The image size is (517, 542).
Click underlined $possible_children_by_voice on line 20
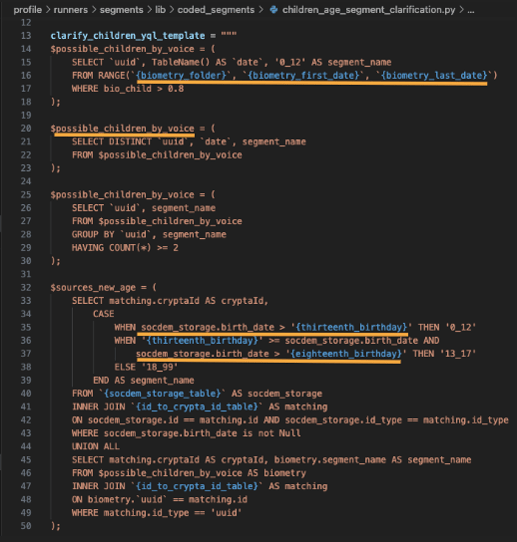coord(122,128)
